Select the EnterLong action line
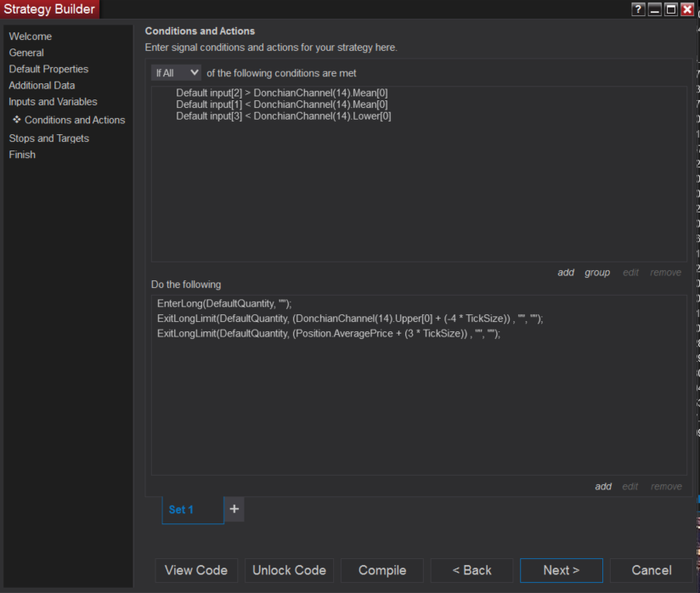The height and width of the screenshot is (593, 700). coord(224,303)
